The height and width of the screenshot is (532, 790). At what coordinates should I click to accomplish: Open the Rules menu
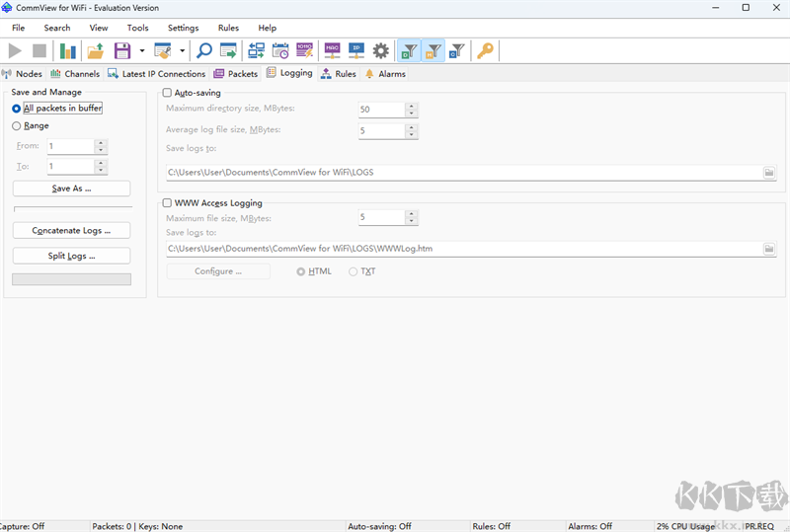tap(228, 29)
